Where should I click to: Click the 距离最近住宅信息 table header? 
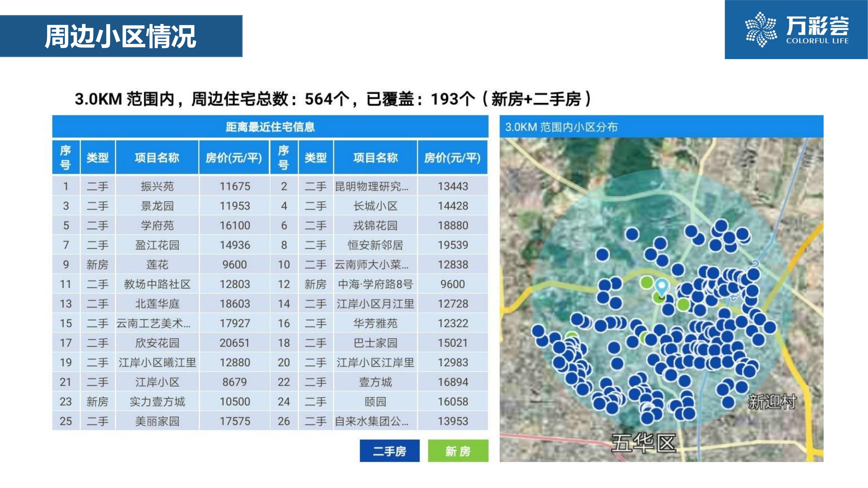click(270, 127)
